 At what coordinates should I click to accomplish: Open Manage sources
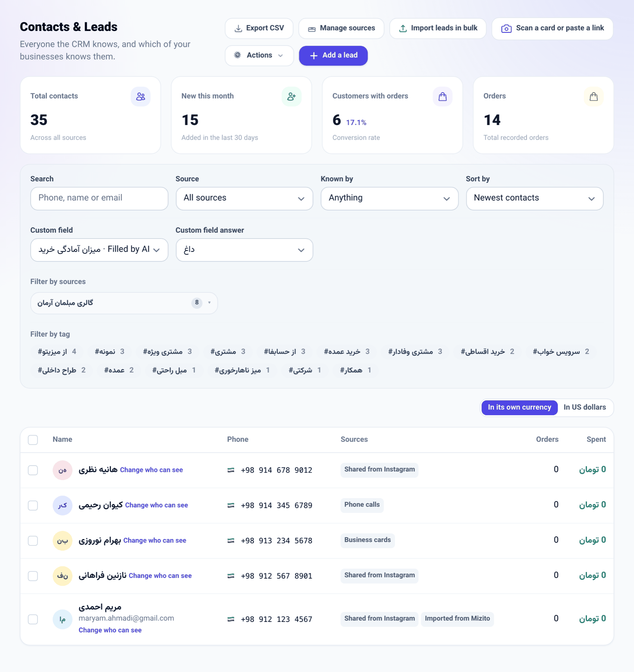(x=341, y=28)
